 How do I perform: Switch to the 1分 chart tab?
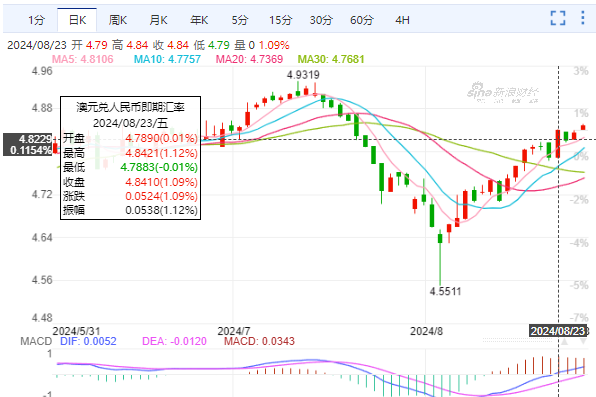pyautogui.click(x=36, y=20)
